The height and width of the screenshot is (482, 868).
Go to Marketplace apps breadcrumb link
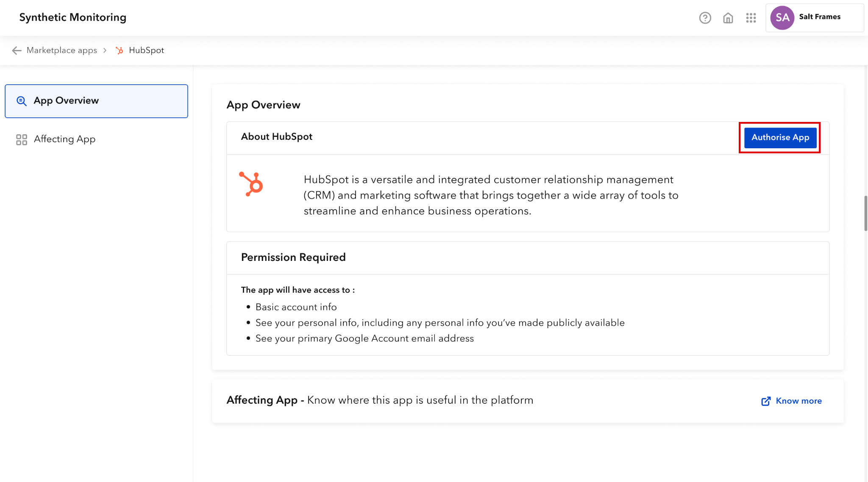click(x=62, y=50)
